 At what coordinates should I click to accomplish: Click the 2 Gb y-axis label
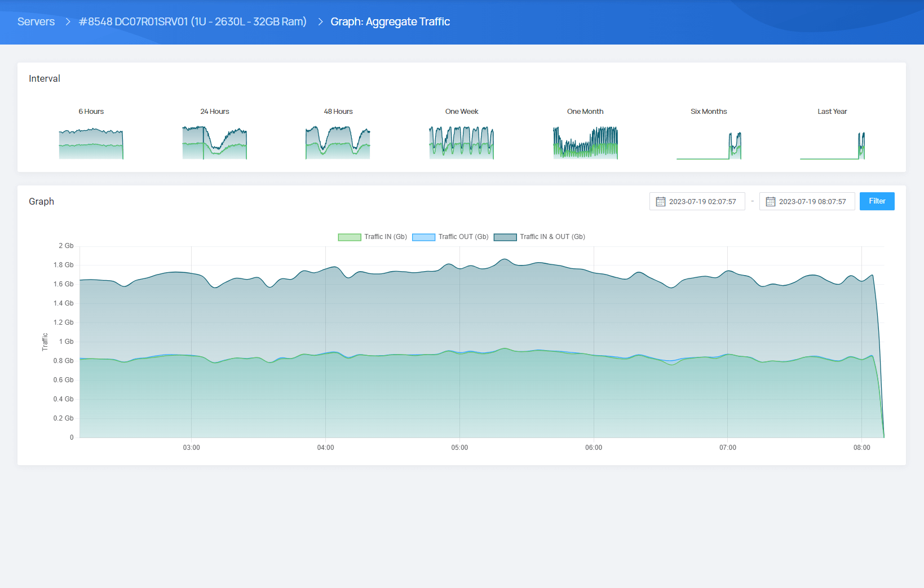66,246
